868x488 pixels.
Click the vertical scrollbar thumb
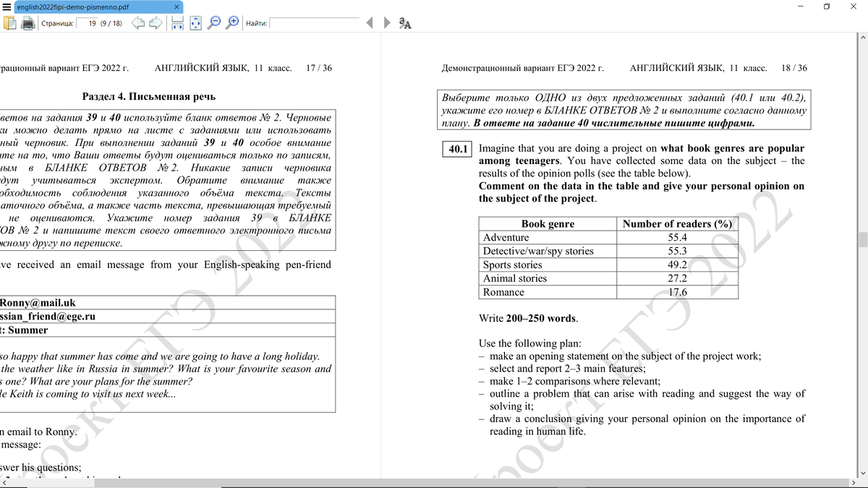[862, 240]
